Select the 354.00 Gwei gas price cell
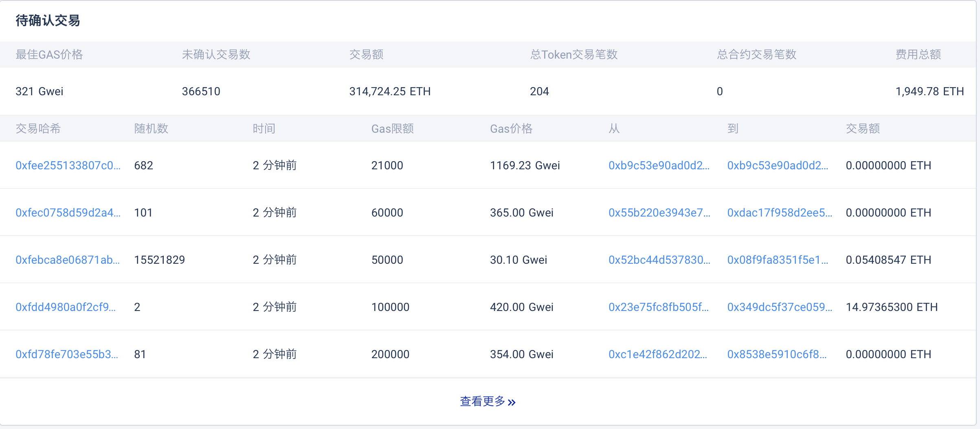The image size is (980, 429). pyautogui.click(x=522, y=354)
